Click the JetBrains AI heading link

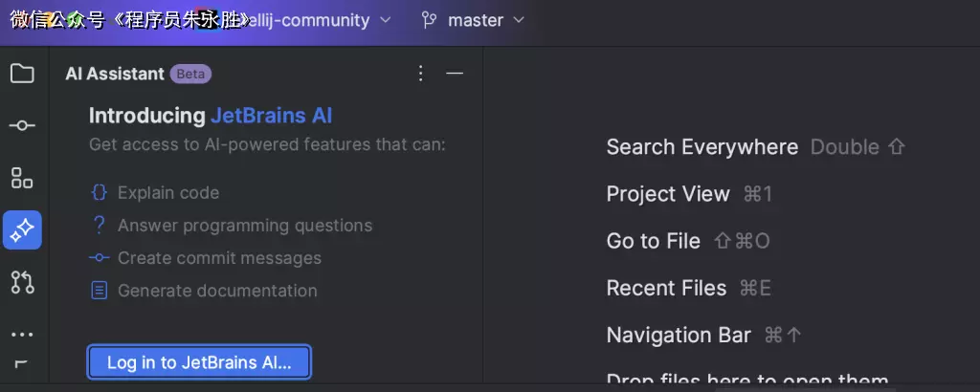point(271,116)
